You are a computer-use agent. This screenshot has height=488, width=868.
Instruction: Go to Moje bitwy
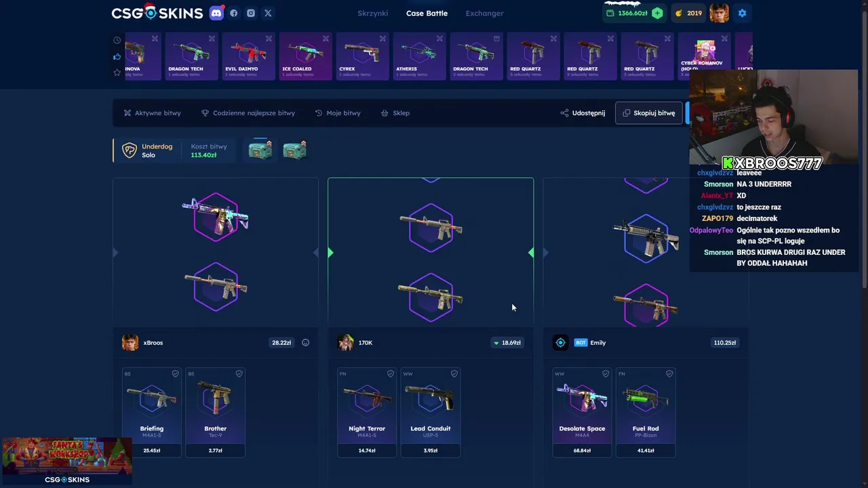pyautogui.click(x=338, y=113)
